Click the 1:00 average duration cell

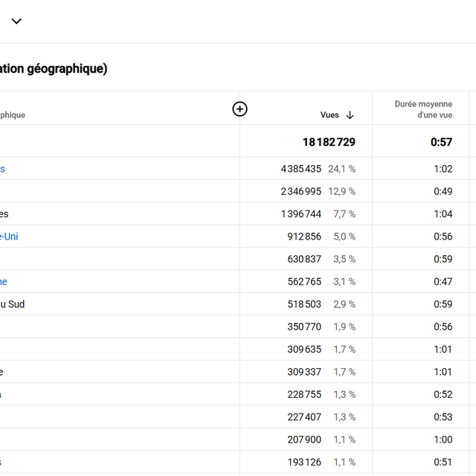coord(443,440)
